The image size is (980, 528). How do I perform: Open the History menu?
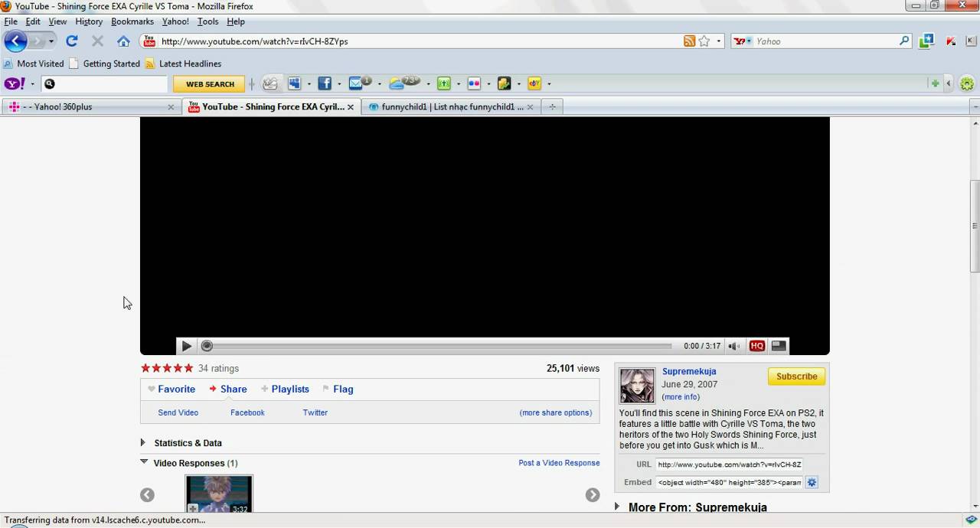tap(89, 21)
